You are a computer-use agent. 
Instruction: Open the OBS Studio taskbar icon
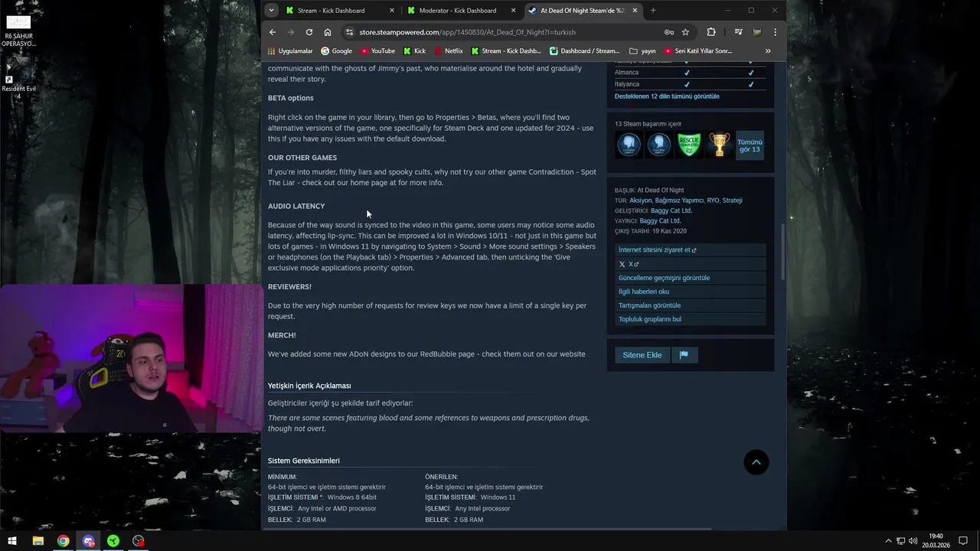138,541
